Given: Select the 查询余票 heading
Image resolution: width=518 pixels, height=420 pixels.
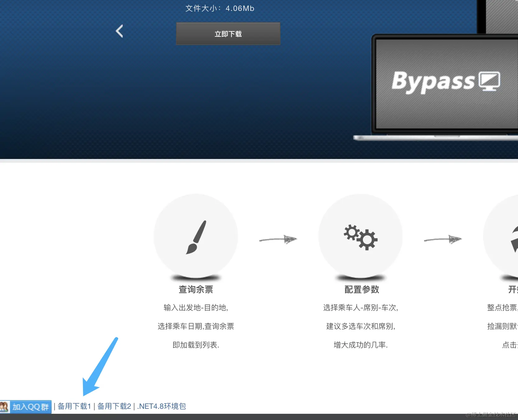Looking at the screenshot, I should (196, 289).
